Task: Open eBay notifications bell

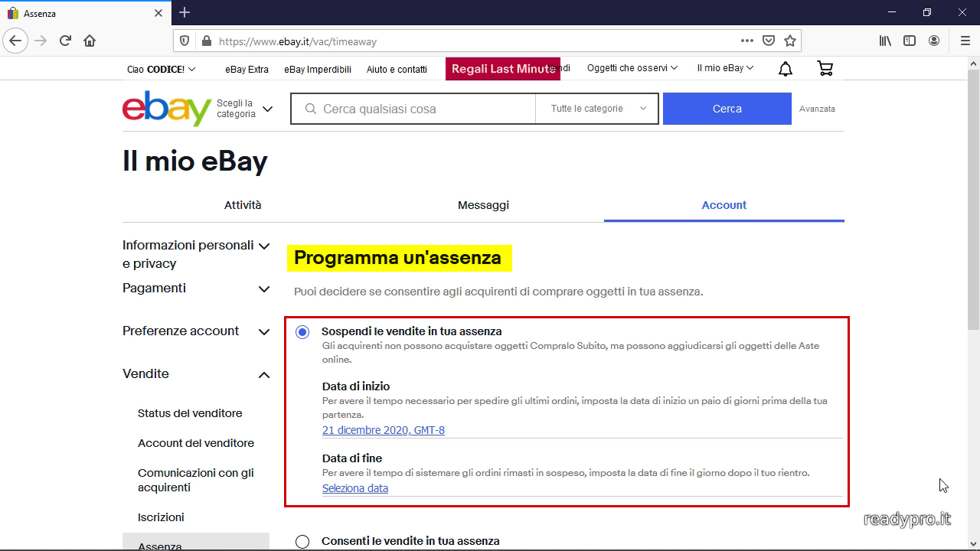Action: coord(786,69)
